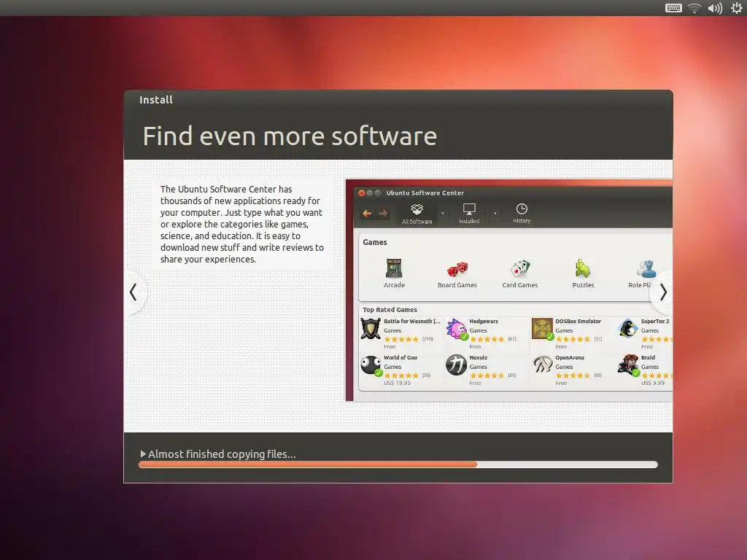
Task: Click the Install window title
Action: [156, 100]
